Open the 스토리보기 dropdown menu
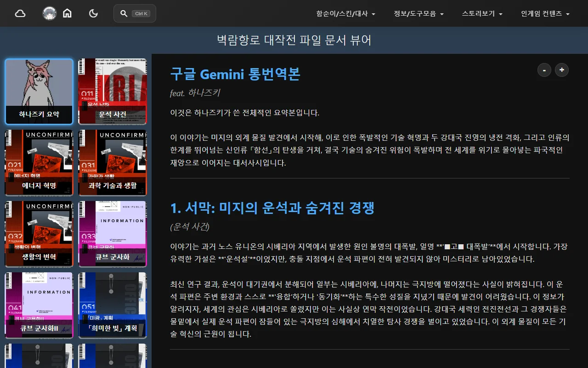Viewport: 588px width, 368px height. click(482, 14)
